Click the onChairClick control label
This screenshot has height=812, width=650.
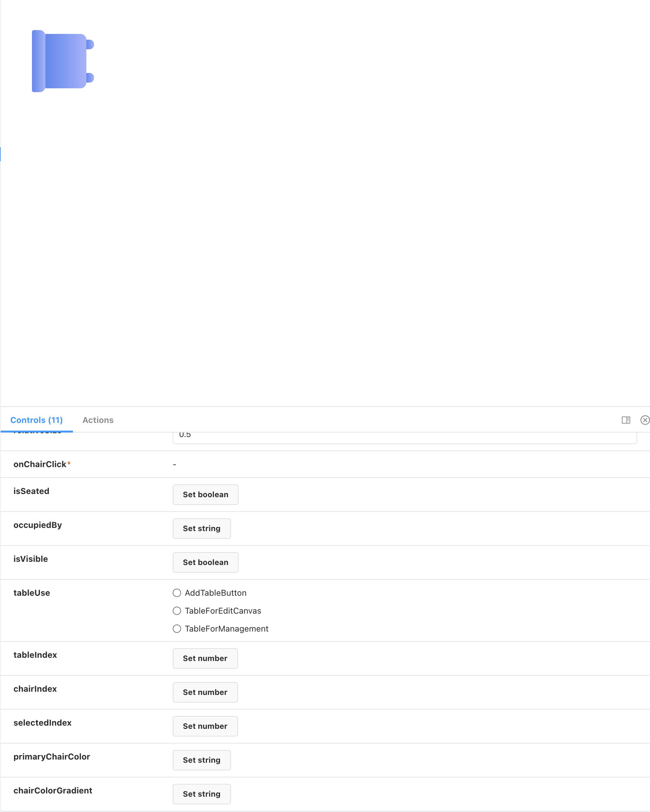[40, 464]
